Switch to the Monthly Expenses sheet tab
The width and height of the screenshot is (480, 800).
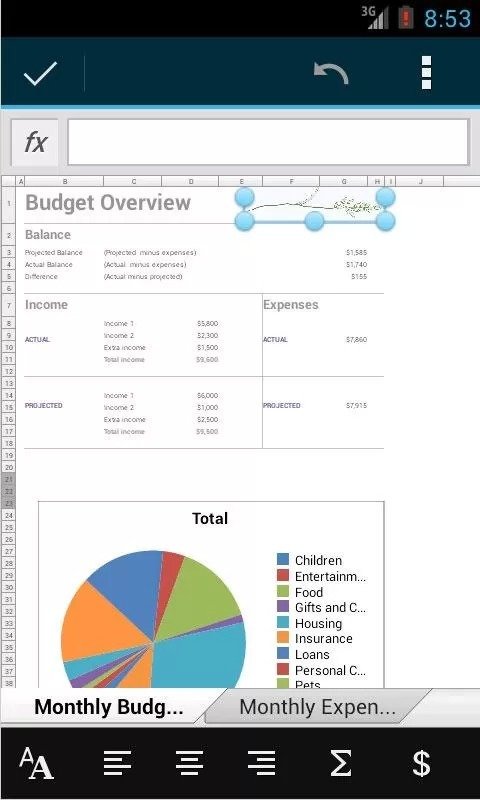click(x=317, y=707)
